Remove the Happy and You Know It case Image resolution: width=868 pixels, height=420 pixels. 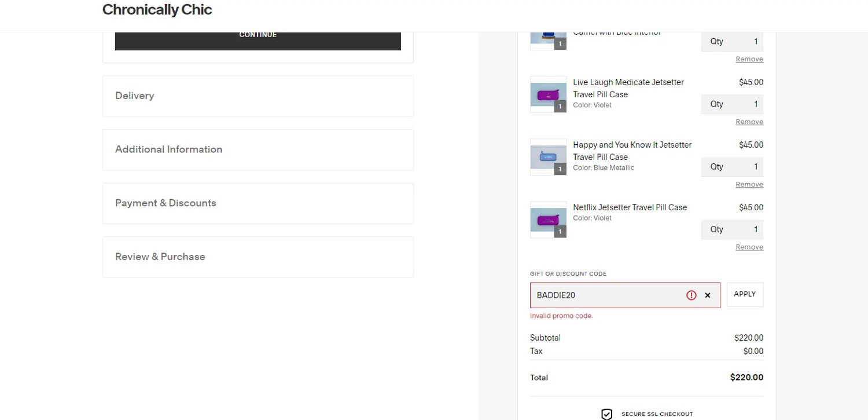749,184
